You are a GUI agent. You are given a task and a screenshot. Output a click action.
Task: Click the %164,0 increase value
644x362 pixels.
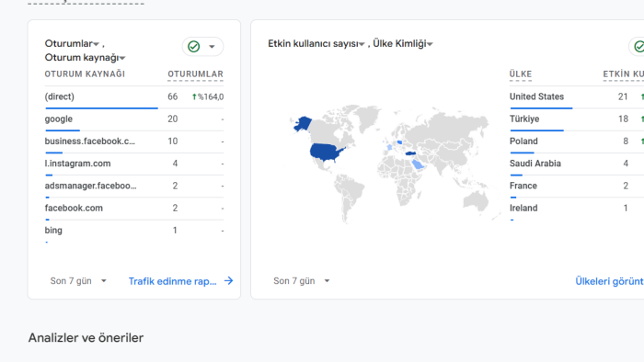[208, 96]
